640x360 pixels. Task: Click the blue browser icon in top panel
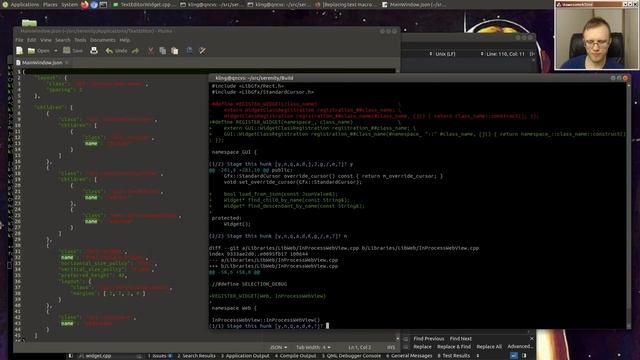[x=94, y=5]
